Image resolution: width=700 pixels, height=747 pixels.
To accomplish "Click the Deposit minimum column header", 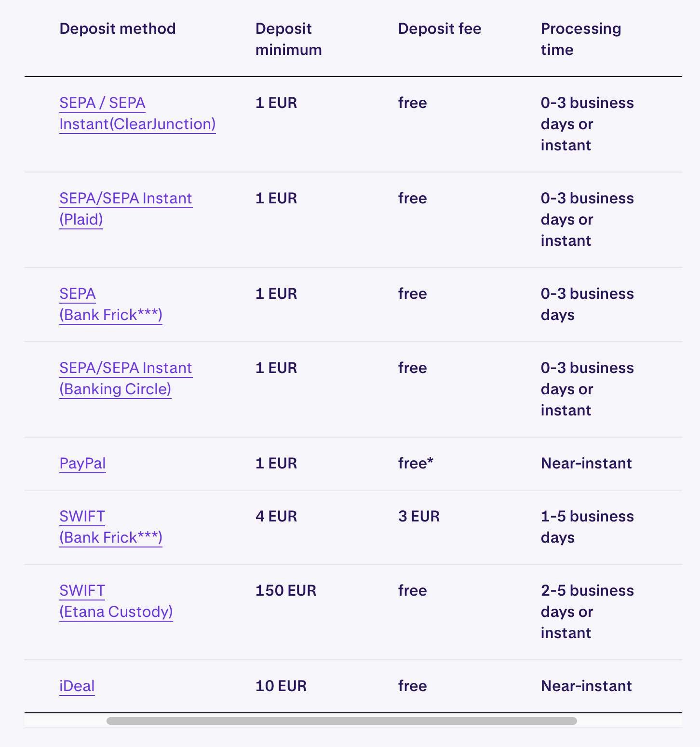I will pyautogui.click(x=288, y=39).
